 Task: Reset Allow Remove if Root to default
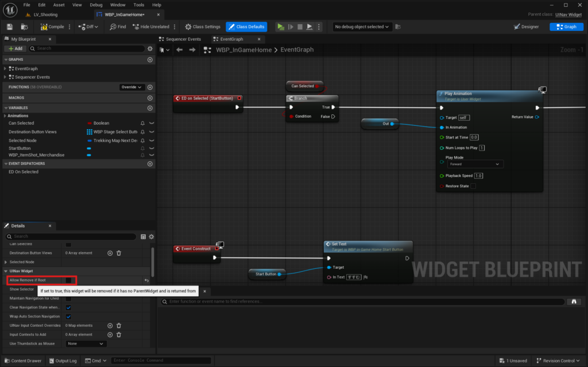(x=146, y=280)
